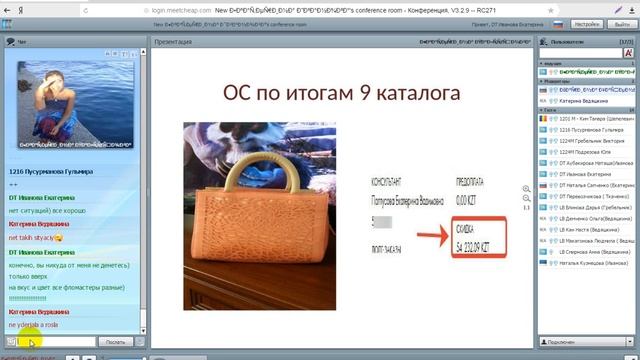Click the first small icon above the chat webcam image
Image resolution: width=640 pixels, height=360 pixels.
coord(107,54)
